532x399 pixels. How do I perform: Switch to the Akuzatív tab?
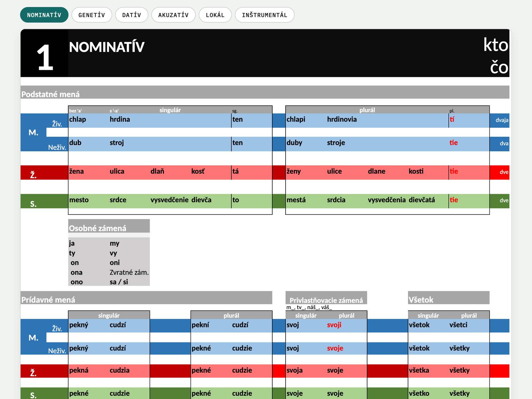[x=173, y=15]
